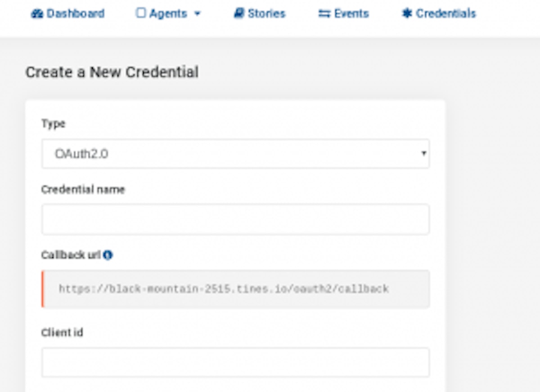Open the Credentials nav link
Screen dimensions: 540x392
tap(445, 14)
